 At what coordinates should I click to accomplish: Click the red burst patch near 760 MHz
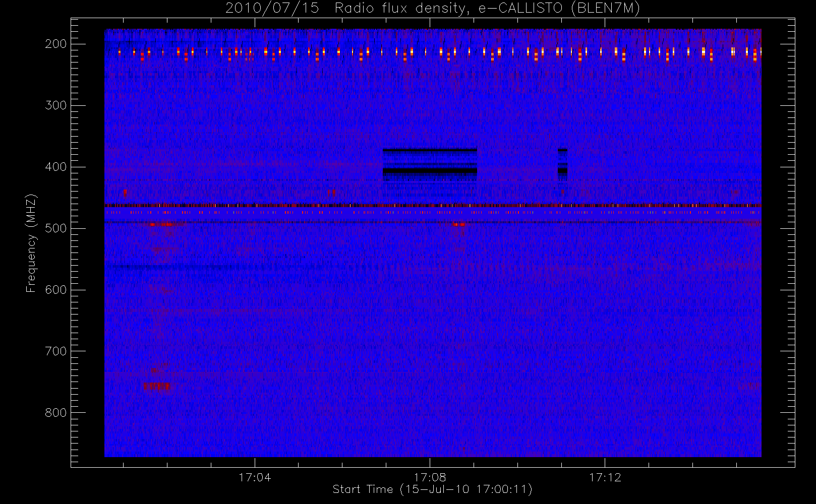pos(157,387)
